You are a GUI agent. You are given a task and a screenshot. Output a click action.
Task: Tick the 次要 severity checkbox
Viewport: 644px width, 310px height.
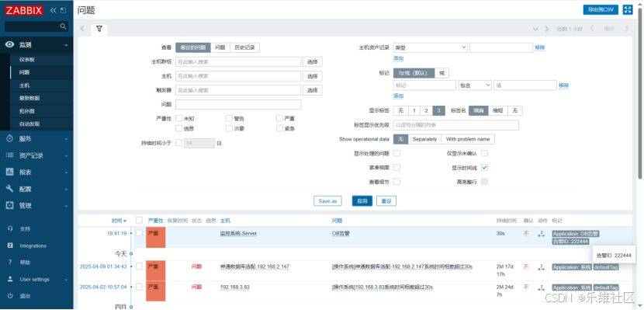[x=229, y=128]
